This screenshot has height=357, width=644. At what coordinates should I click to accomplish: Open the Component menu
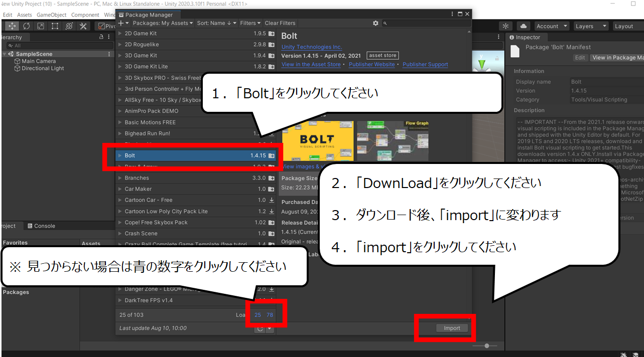(85, 15)
